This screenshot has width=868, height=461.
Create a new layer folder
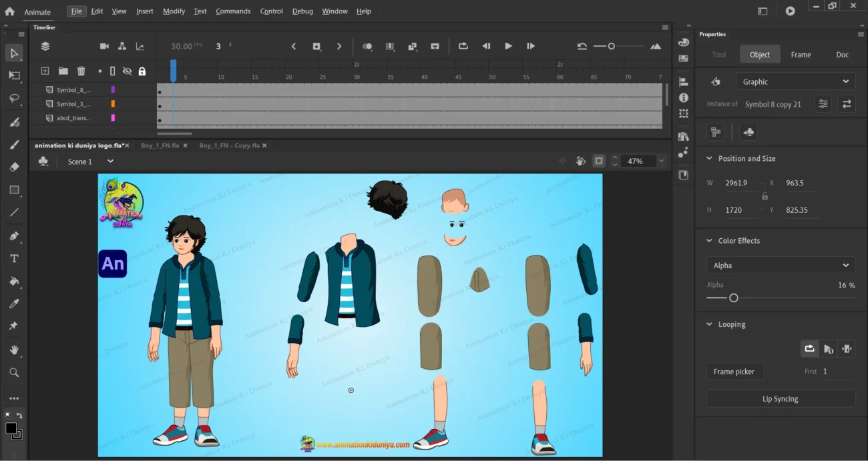click(x=63, y=71)
